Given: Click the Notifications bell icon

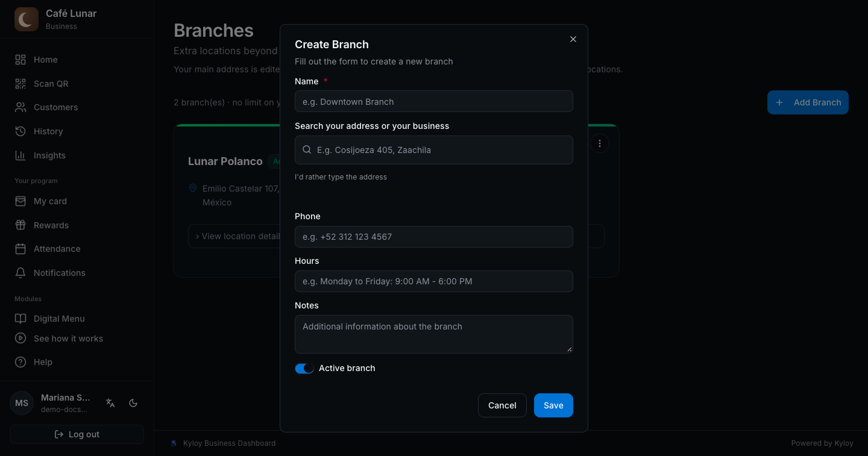Looking at the screenshot, I should [20, 273].
